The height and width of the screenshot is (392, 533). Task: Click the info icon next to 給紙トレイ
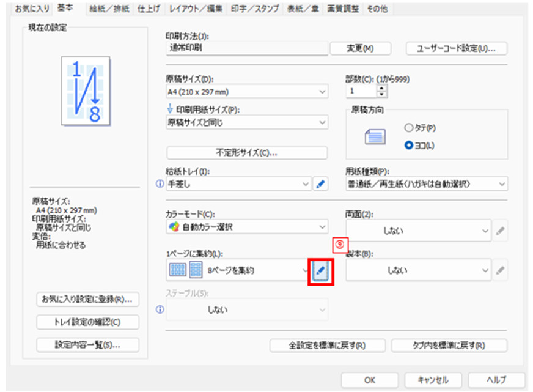tap(160, 183)
